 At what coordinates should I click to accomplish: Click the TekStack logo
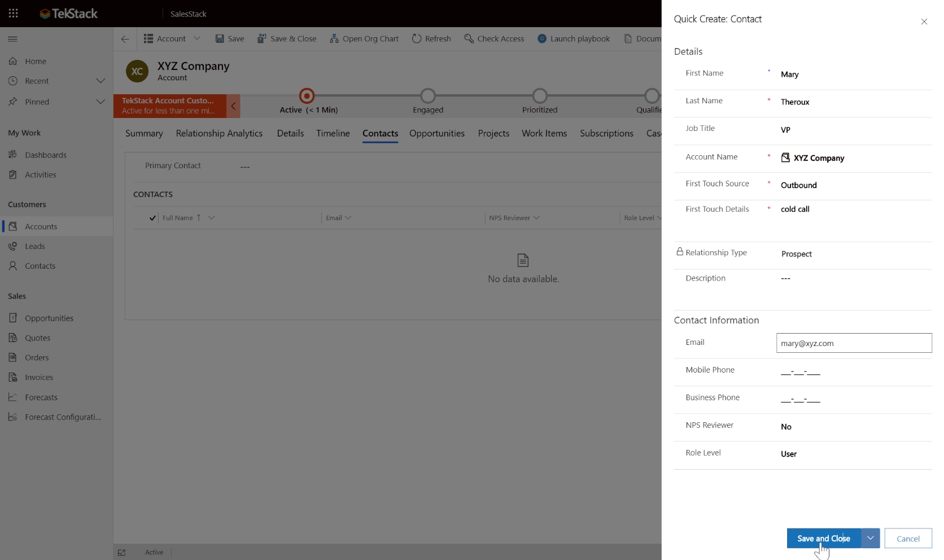pyautogui.click(x=68, y=14)
